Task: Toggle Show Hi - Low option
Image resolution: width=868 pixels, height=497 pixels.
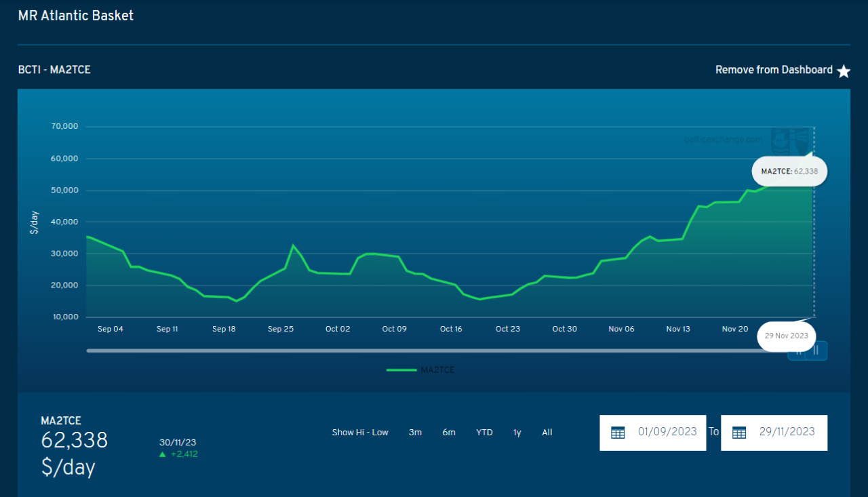Action: coord(360,433)
